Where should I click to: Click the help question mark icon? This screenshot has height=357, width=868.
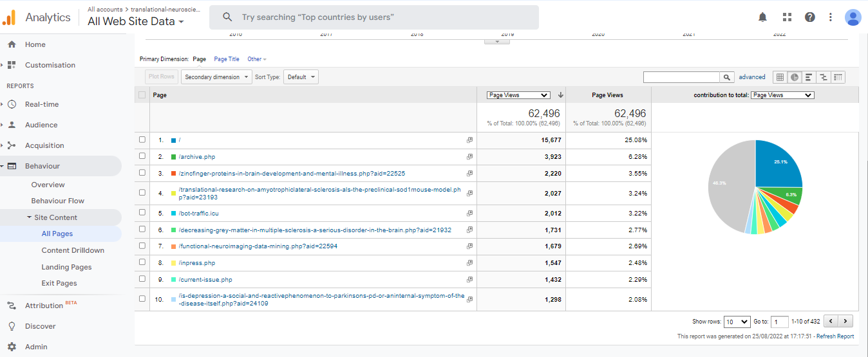[809, 17]
